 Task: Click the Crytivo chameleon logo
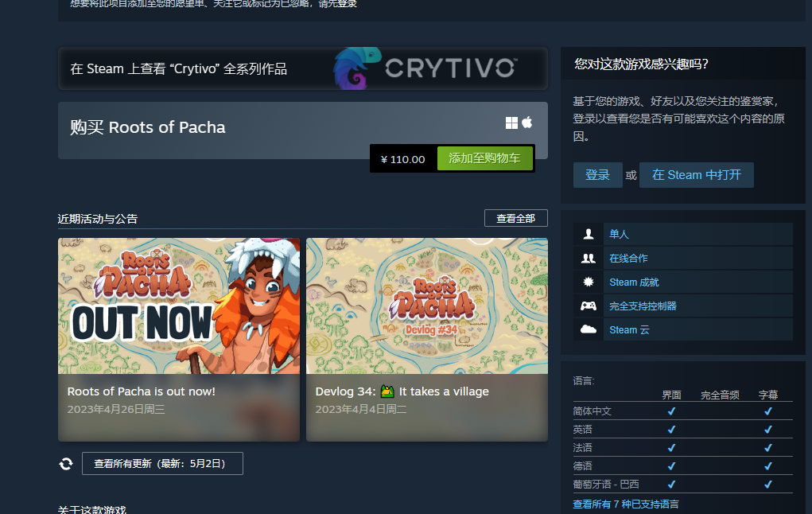click(356, 68)
